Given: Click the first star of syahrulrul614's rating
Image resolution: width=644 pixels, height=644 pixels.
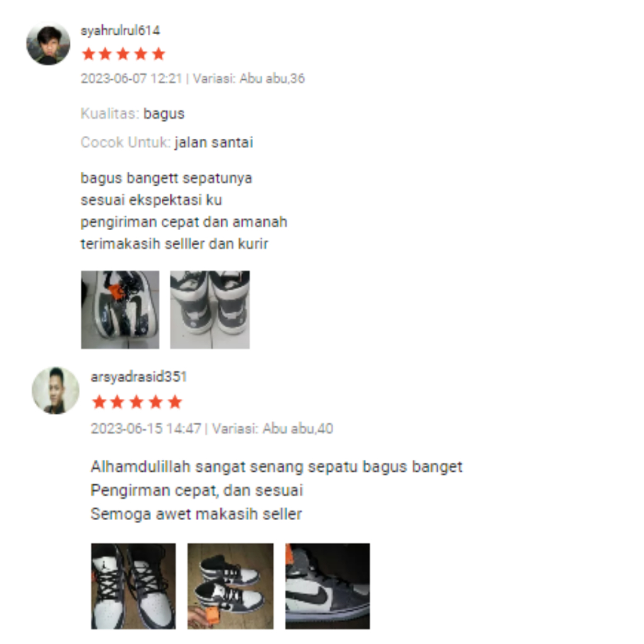Looking at the screenshot, I should [x=88, y=54].
